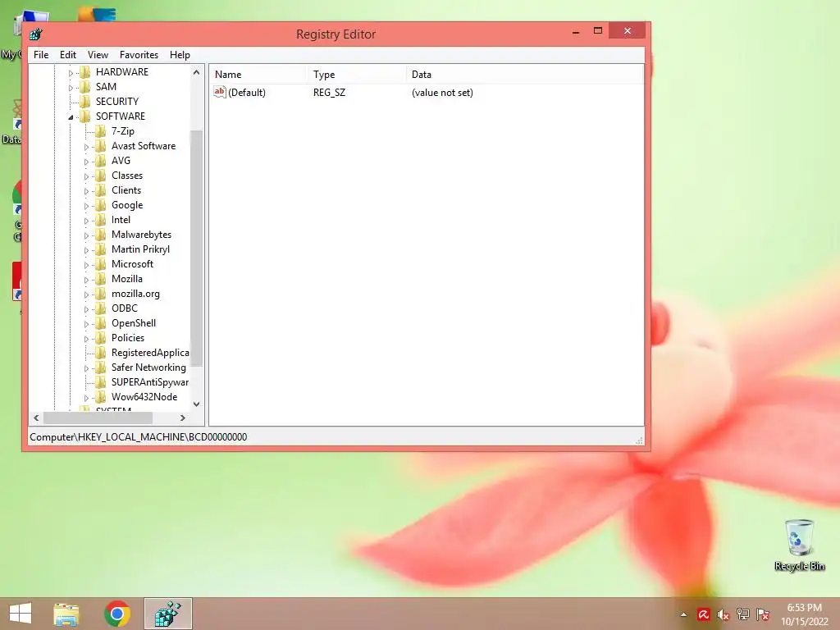Click the Avira tray icon
This screenshot has height=630, width=840.
click(x=703, y=614)
